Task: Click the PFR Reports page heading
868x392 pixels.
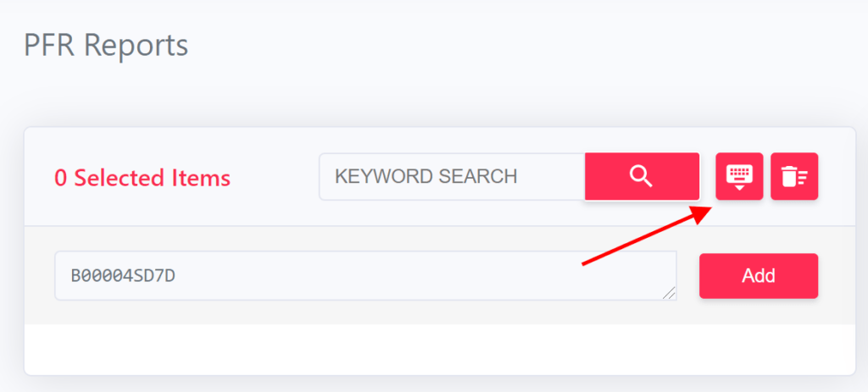Action: click(x=106, y=46)
